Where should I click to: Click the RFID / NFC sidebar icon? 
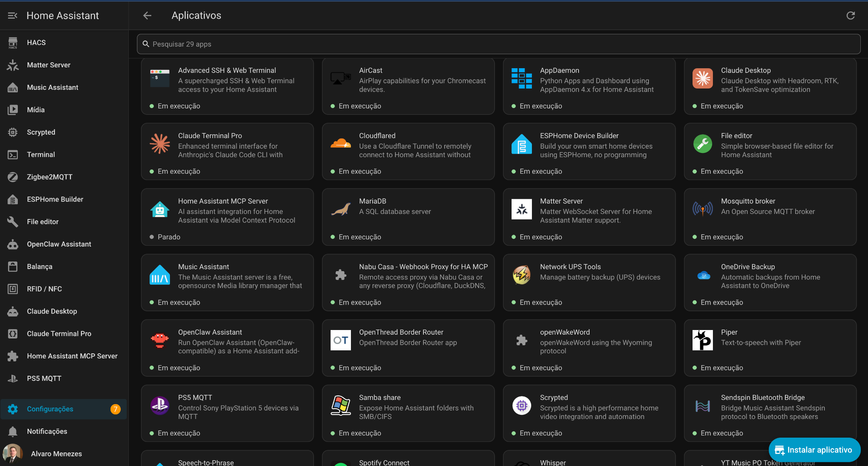point(13,289)
